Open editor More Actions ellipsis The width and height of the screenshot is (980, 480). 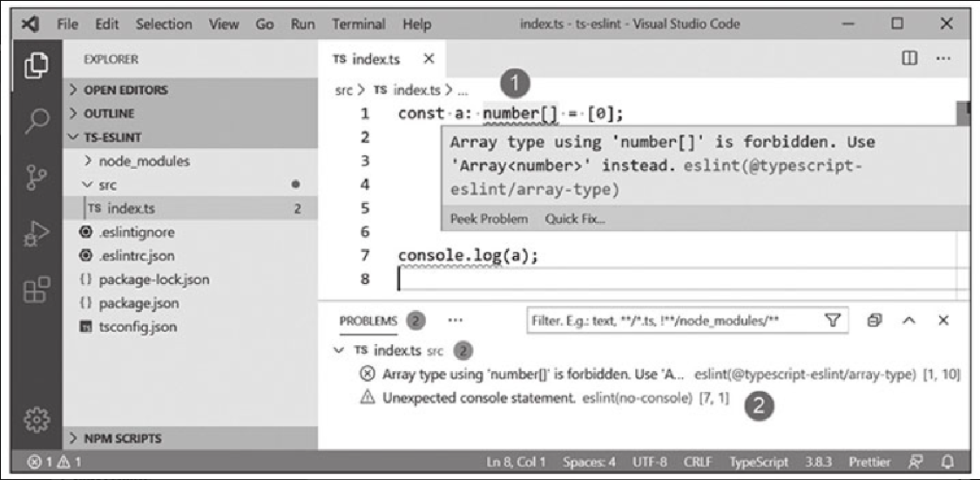[943, 58]
